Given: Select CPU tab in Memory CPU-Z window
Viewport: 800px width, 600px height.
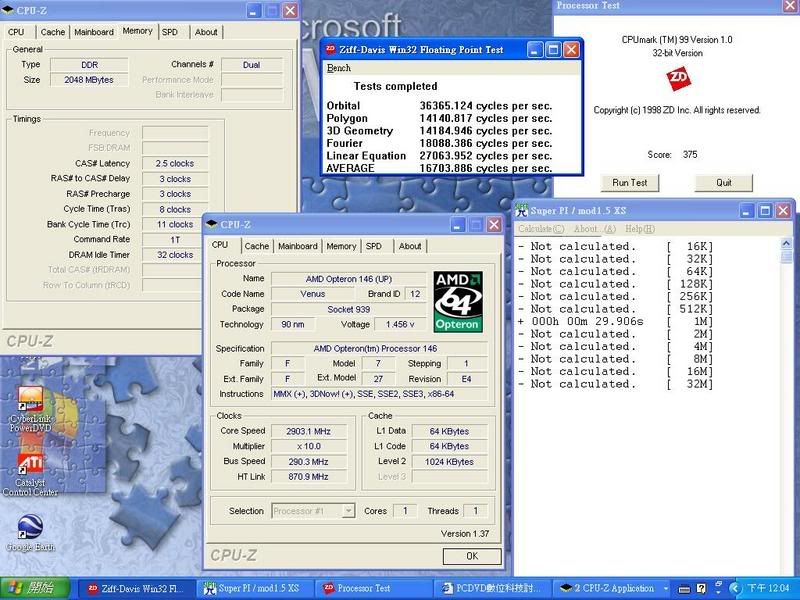Looking at the screenshot, I should 16,32.
